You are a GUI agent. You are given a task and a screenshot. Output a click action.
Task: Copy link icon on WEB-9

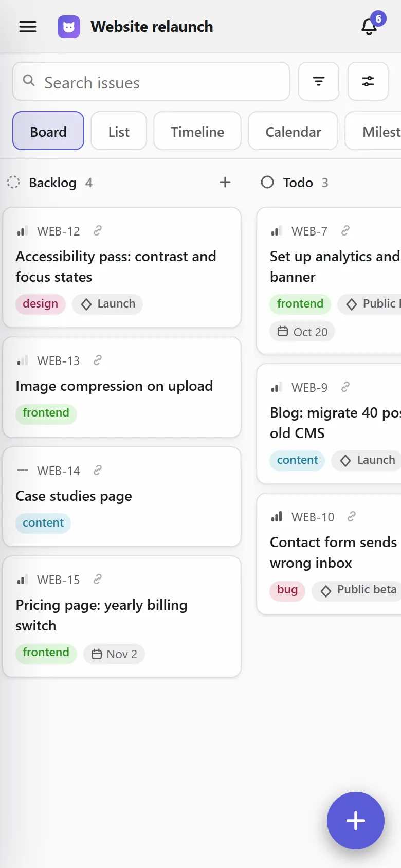click(345, 387)
